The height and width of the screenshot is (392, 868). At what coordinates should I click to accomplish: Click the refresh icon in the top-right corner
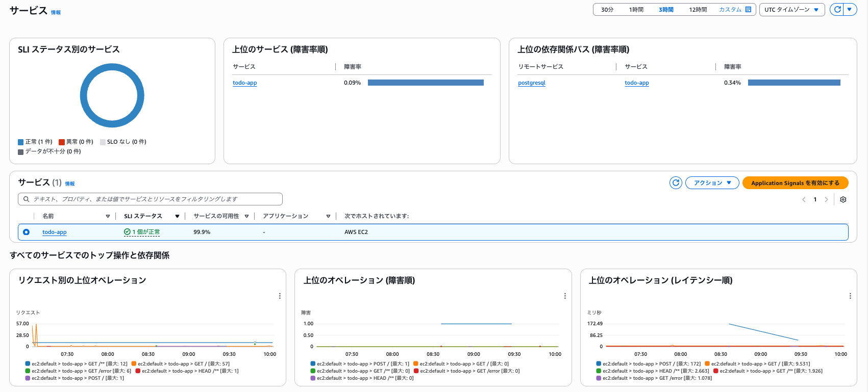[837, 10]
